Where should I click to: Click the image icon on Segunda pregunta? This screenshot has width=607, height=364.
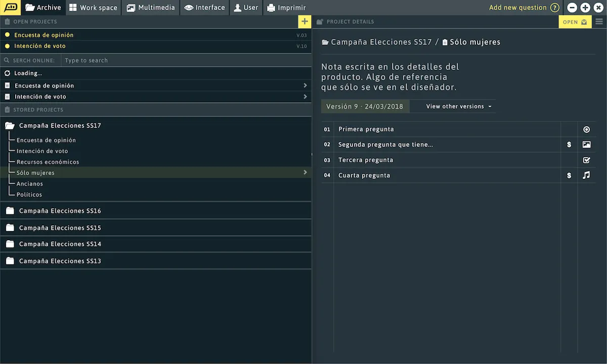586,145
